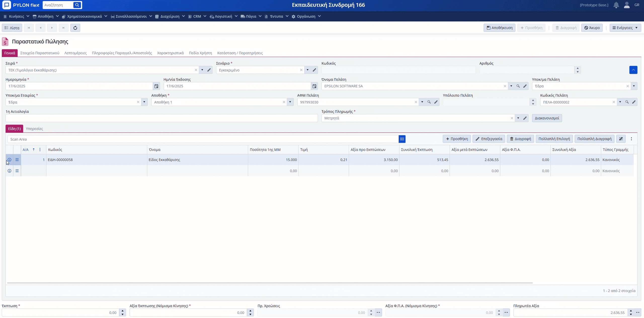This screenshot has height=318, width=644.
Task: Clear the Σενάριο value Εγκεκριμένο
Action: pyautogui.click(x=301, y=70)
